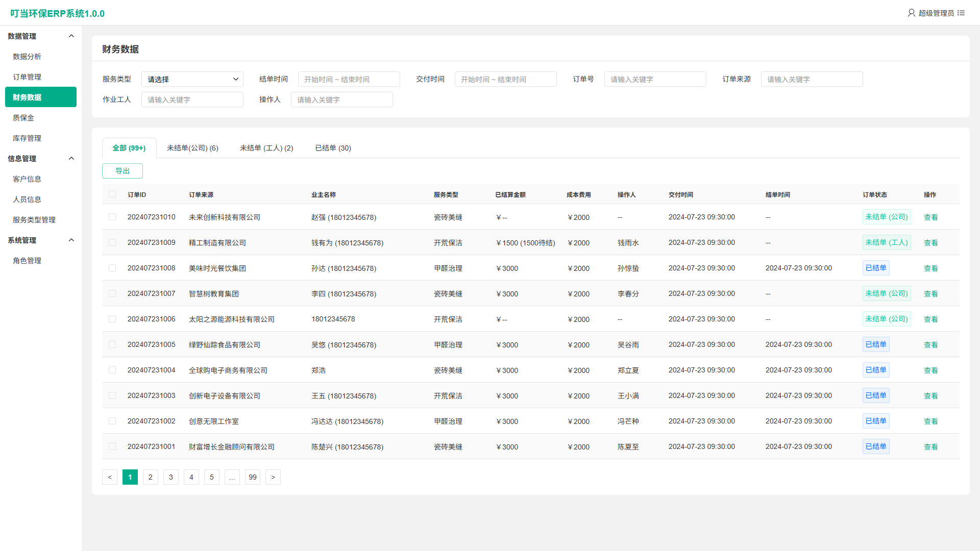
Task: Jump to page 99 in pagination
Action: tap(253, 477)
